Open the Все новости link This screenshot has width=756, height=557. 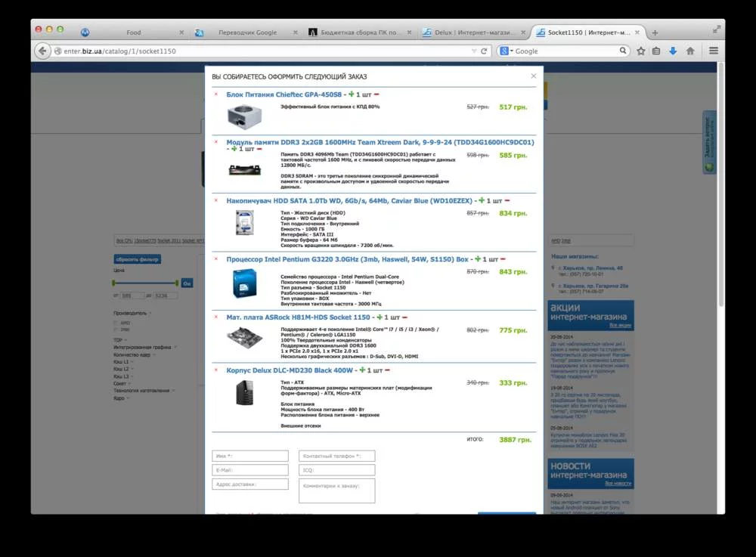coord(618,483)
